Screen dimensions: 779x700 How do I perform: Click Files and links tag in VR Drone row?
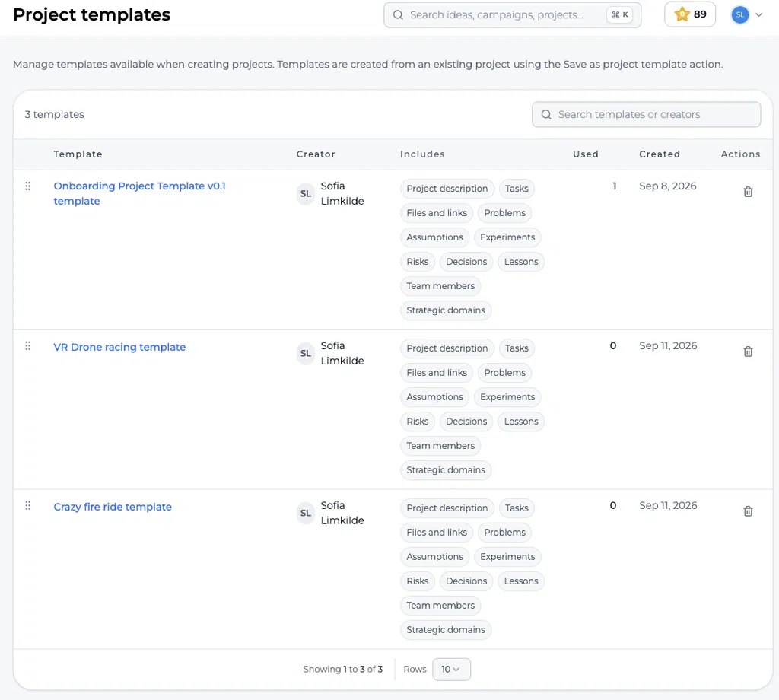(x=437, y=373)
